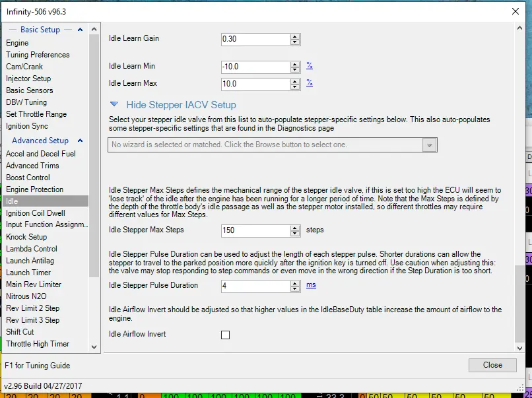This screenshot has width=532, height=398.
Task: Open Boost Control page
Action: coord(28,178)
